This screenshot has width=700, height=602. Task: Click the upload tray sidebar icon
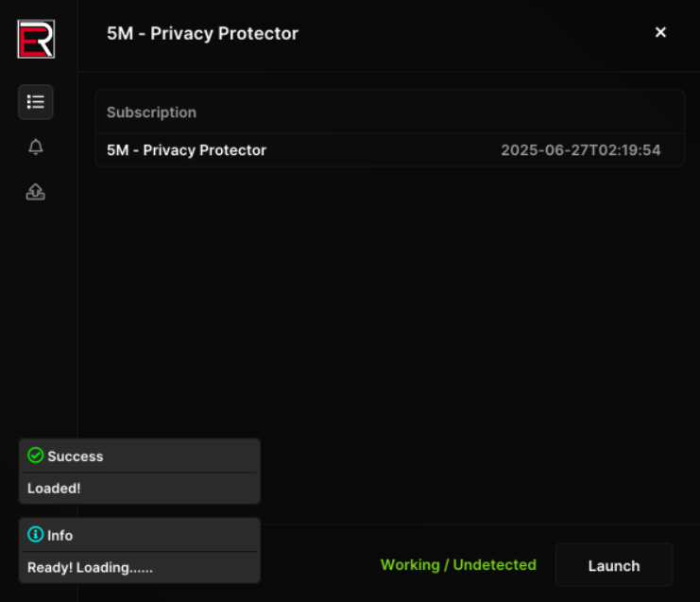(x=36, y=192)
